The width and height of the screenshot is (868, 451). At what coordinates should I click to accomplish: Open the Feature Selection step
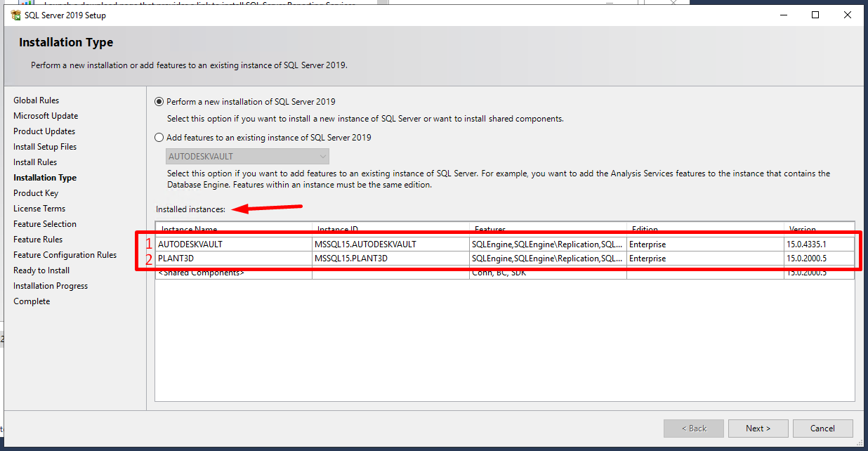click(44, 223)
